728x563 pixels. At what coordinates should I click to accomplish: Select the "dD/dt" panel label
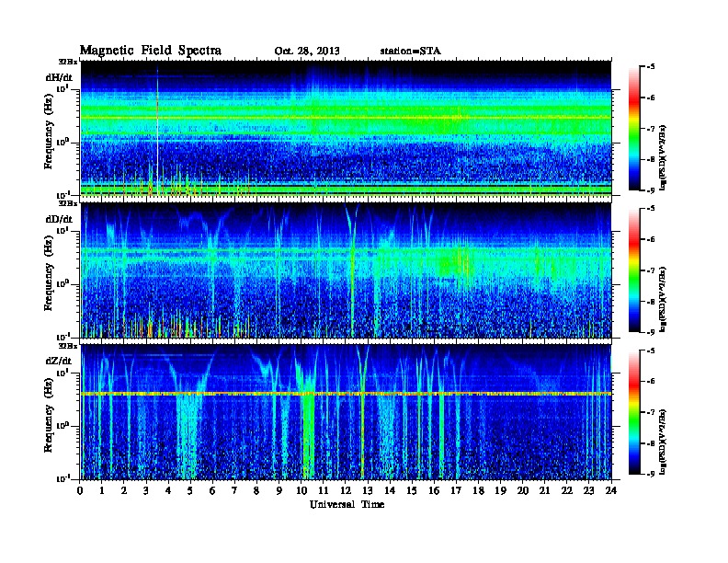(59, 219)
